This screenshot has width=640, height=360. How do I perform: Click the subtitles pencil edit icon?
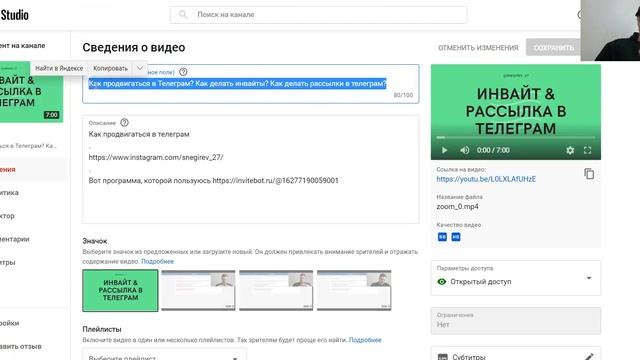click(x=588, y=357)
